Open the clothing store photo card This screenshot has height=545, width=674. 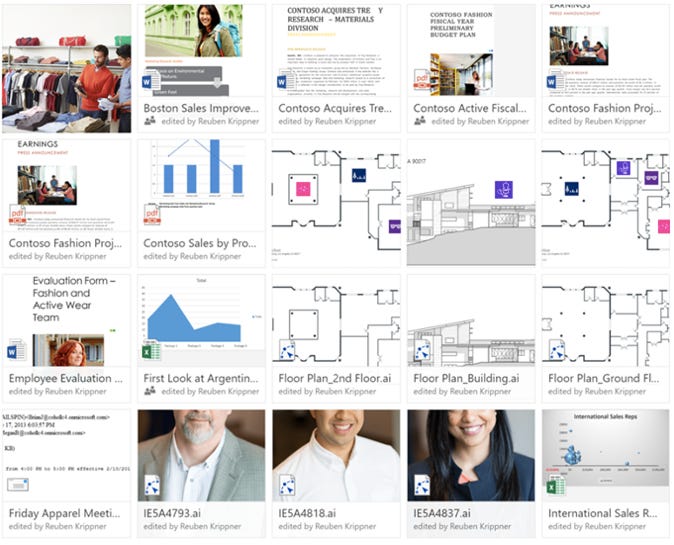click(67, 68)
